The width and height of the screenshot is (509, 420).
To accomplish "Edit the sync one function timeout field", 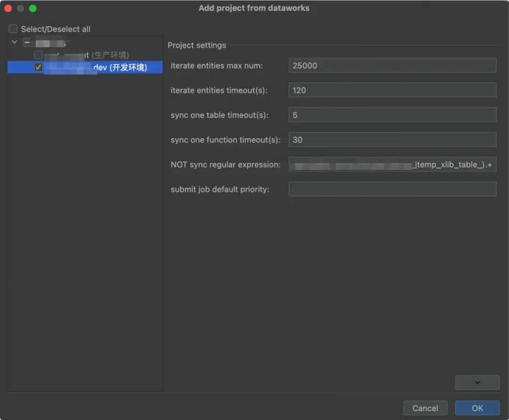I will point(392,140).
